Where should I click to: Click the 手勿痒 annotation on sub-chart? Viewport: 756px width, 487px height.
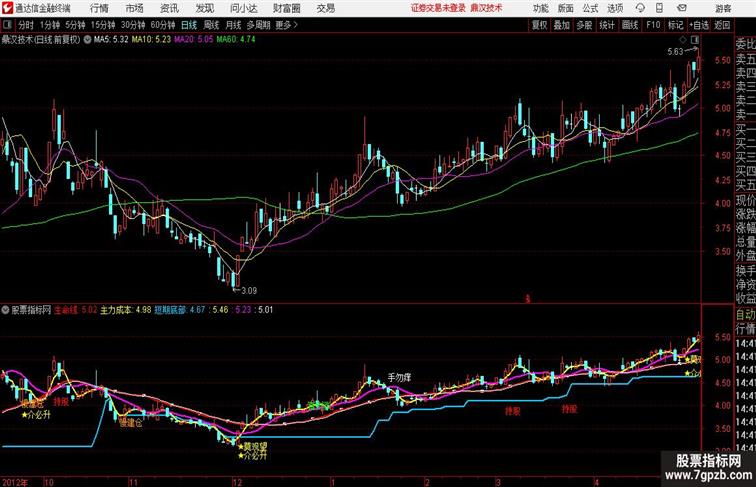tap(399, 378)
